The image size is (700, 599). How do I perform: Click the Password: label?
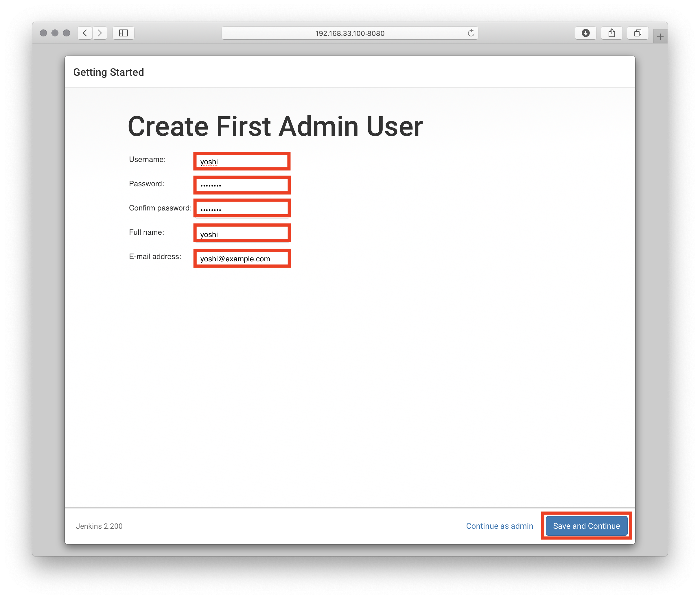pyautogui.click(x=147, y=184)
